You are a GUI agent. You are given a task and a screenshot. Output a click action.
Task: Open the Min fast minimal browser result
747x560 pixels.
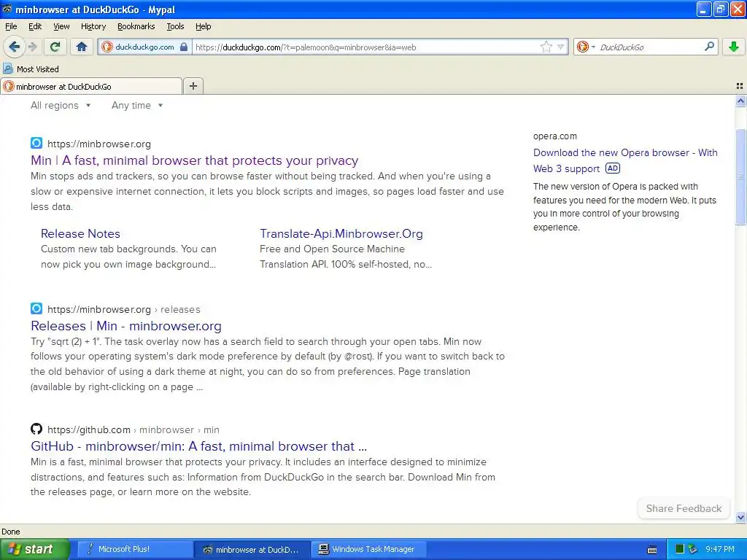(x=194, y=160)
